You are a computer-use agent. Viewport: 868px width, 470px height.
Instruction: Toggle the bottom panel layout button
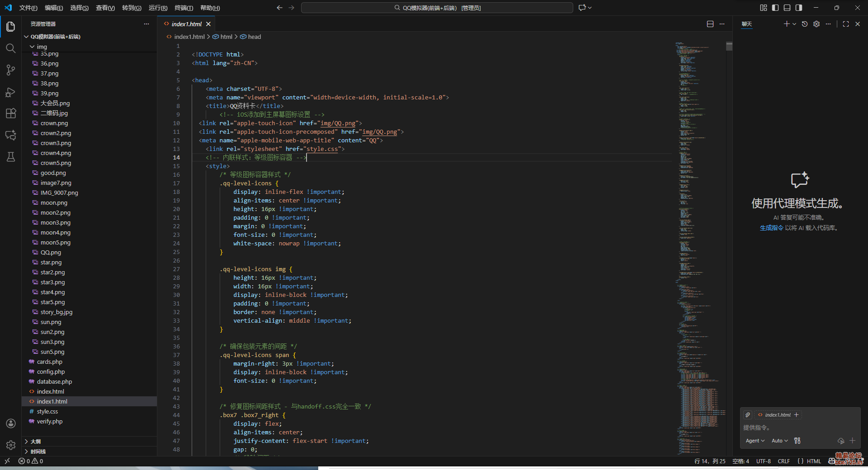tap(787, 8)
